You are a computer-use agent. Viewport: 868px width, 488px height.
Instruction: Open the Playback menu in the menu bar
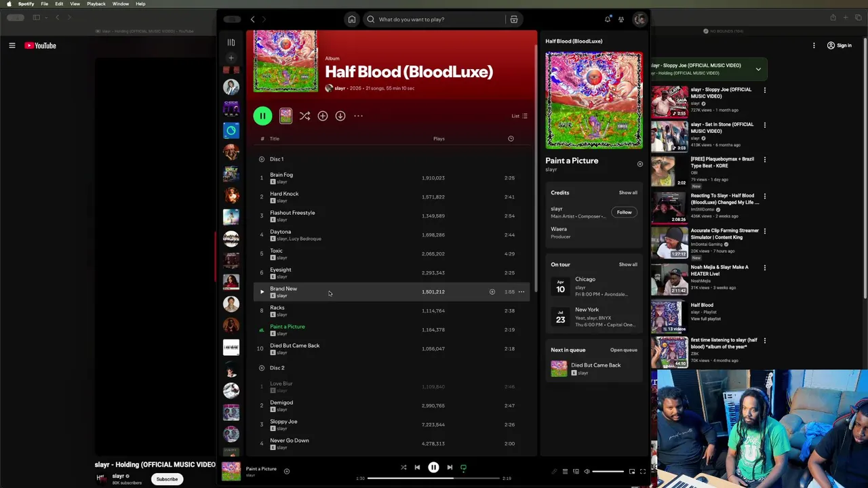click(96, 4)
